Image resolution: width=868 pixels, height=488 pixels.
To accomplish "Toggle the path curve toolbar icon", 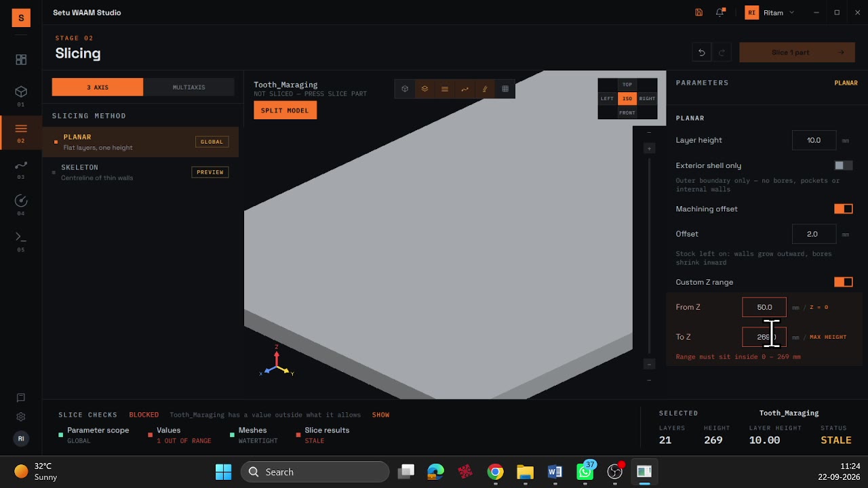I will [x=465, y=89].
